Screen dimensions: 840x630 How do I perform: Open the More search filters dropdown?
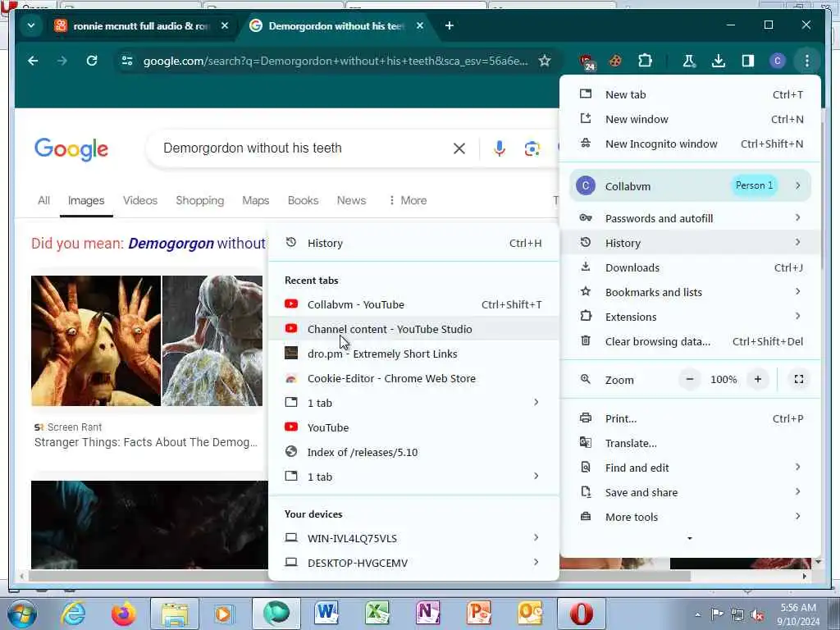pyautogui.click(x=408, y=200)
